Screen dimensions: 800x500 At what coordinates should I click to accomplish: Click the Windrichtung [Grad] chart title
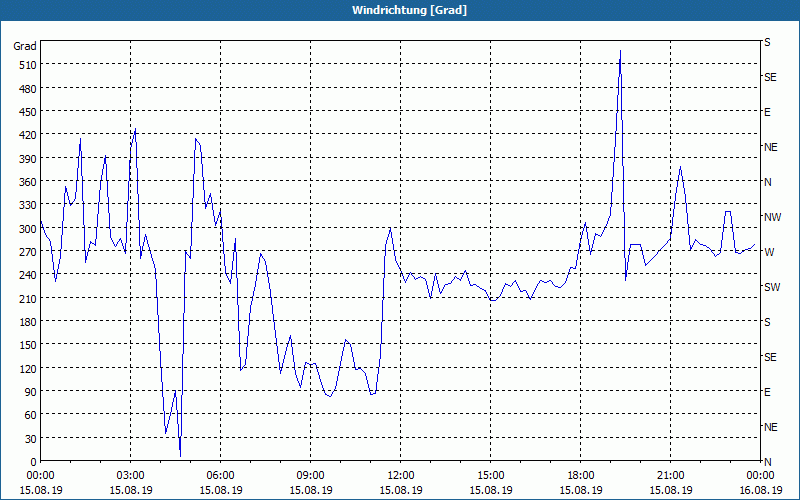[x=409, y=10]
